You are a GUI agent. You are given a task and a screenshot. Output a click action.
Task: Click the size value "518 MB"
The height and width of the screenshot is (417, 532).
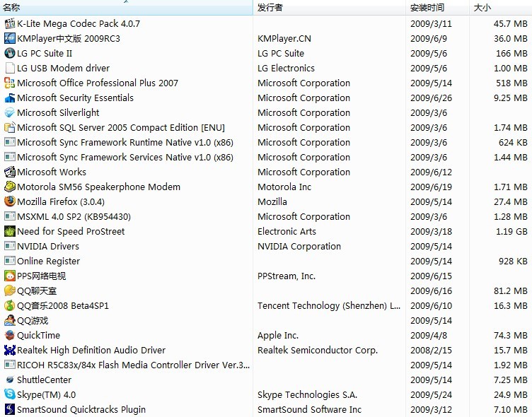pos(511,83)
